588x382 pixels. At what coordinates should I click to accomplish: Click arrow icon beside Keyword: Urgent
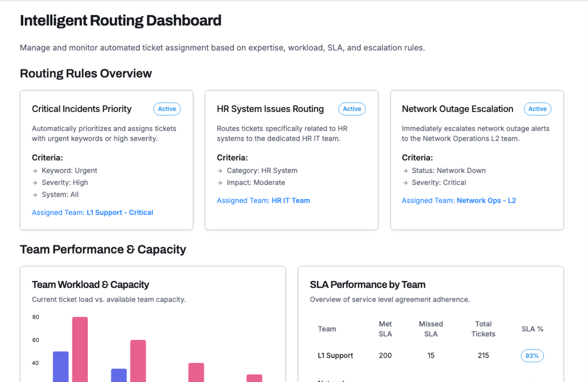[x=35, y=171]
